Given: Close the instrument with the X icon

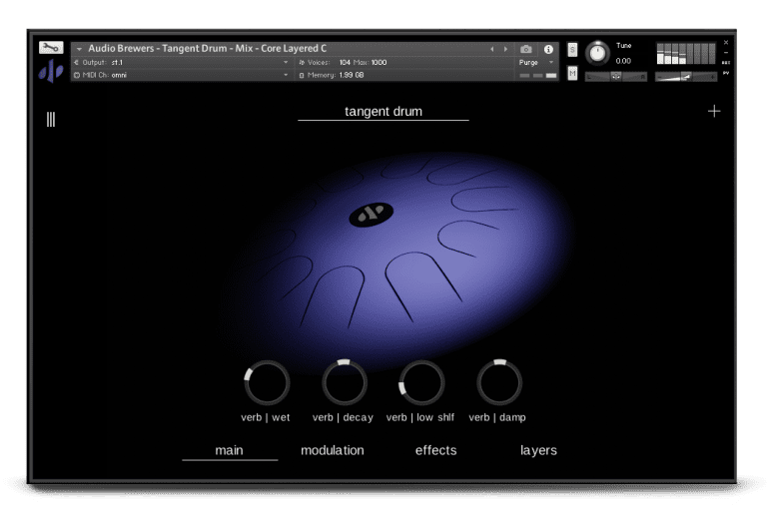Looking at the screenshot, I should (x=726, y=43).
